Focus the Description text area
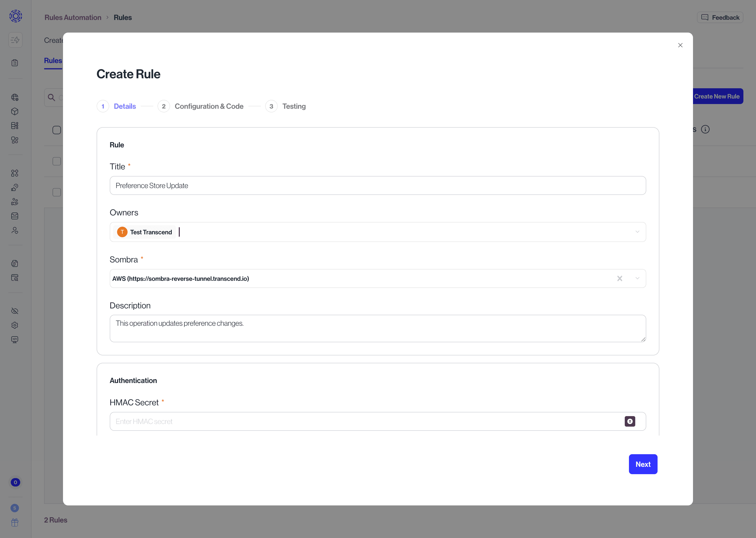The height and width of the screenshot is (538, 756). 378,329
